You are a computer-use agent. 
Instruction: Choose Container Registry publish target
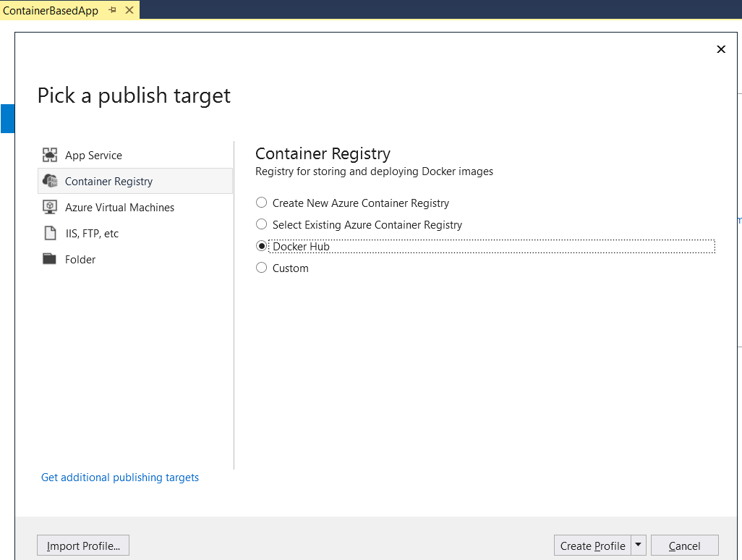[x=135, y=182]
